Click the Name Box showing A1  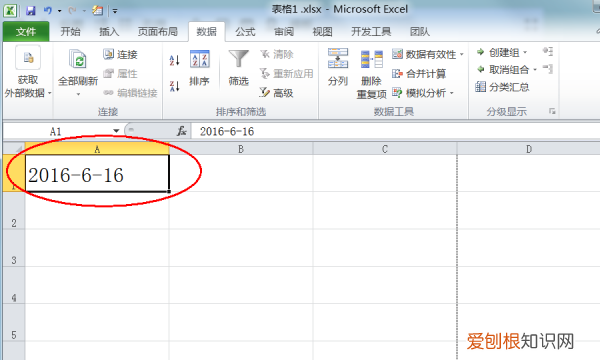tap(57, 131)
